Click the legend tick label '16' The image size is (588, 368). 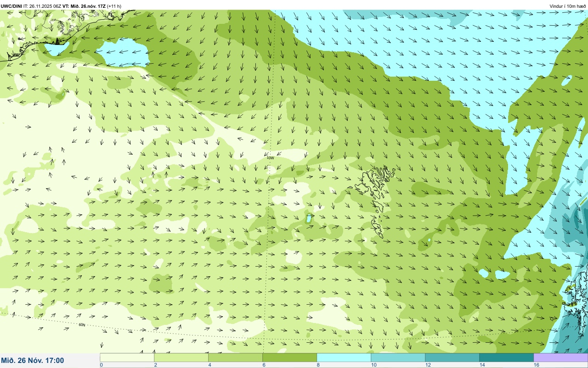click(537, 365)
